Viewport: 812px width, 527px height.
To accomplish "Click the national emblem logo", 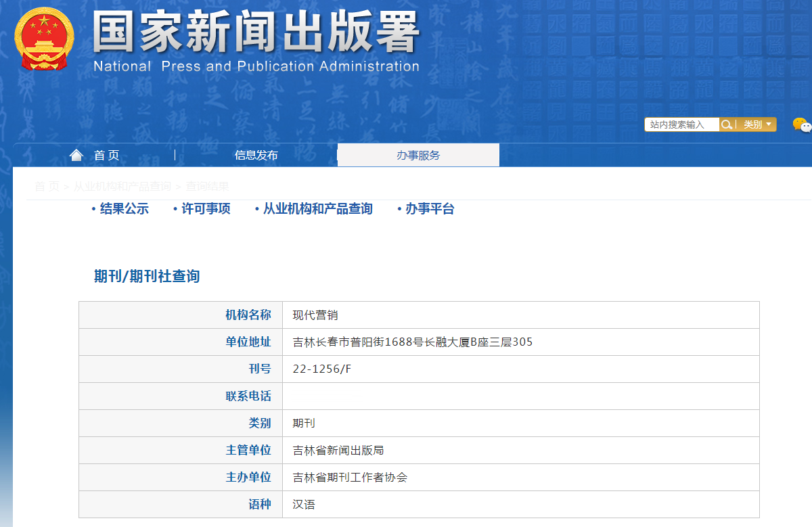I will click(x=45, y=38).
